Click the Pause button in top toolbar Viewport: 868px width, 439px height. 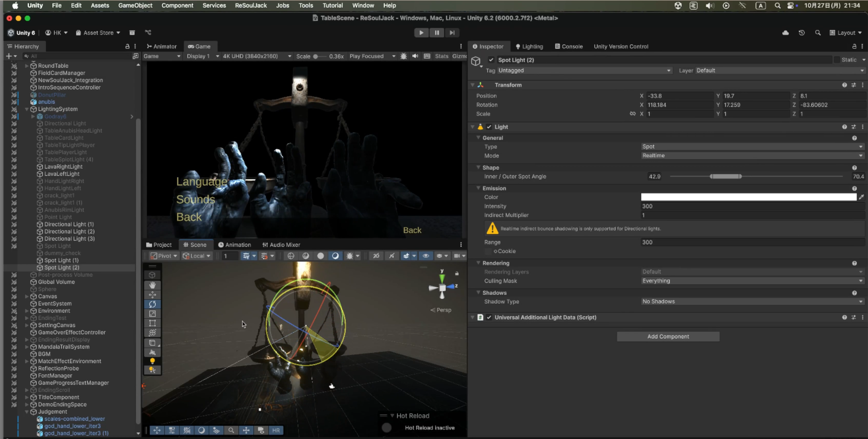(437, 33)
